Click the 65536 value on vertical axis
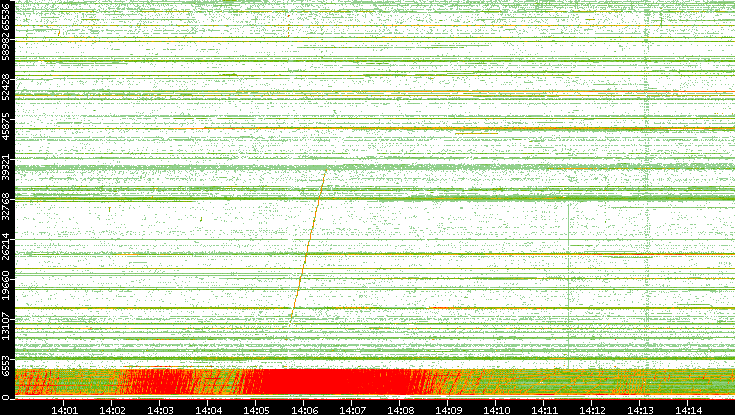Viewport: 735px width, 415px height. [7, 19]
